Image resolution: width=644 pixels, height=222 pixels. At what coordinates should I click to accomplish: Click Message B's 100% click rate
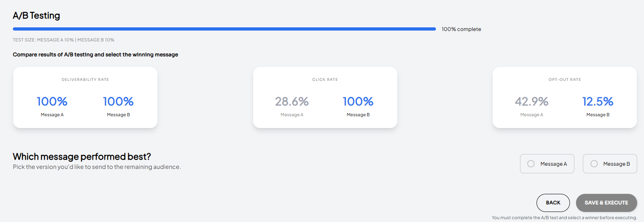click(x=358, y=101)
